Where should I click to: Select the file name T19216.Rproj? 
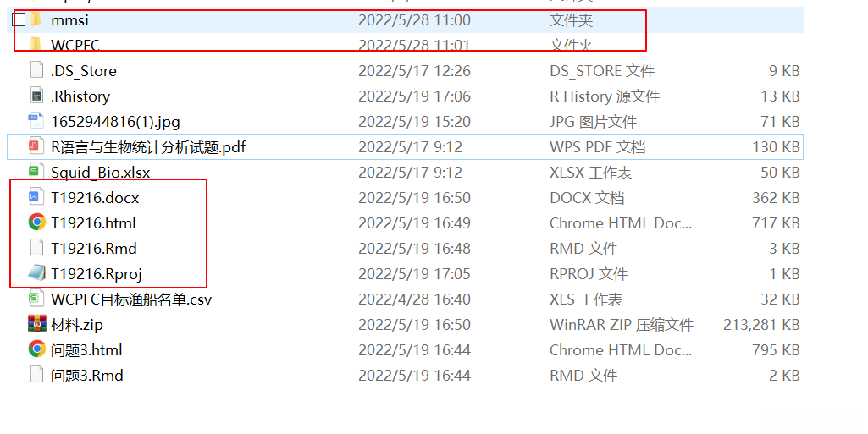[97, 274]
